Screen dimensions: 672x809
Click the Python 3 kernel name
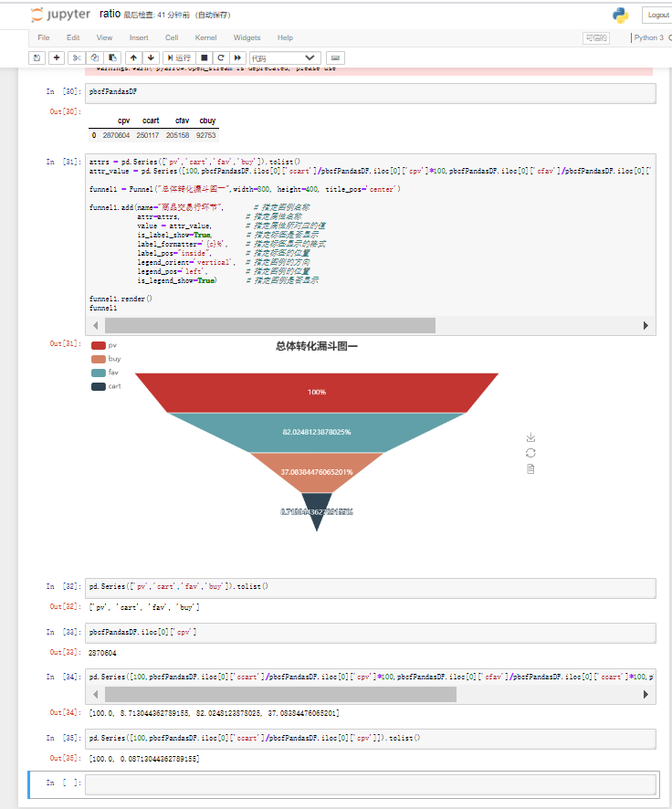tap(649, 37)
